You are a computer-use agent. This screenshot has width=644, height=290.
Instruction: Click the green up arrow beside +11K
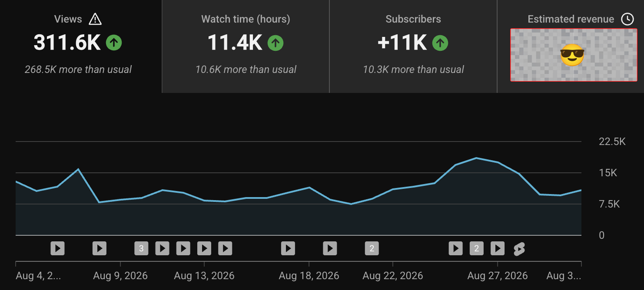440,43
